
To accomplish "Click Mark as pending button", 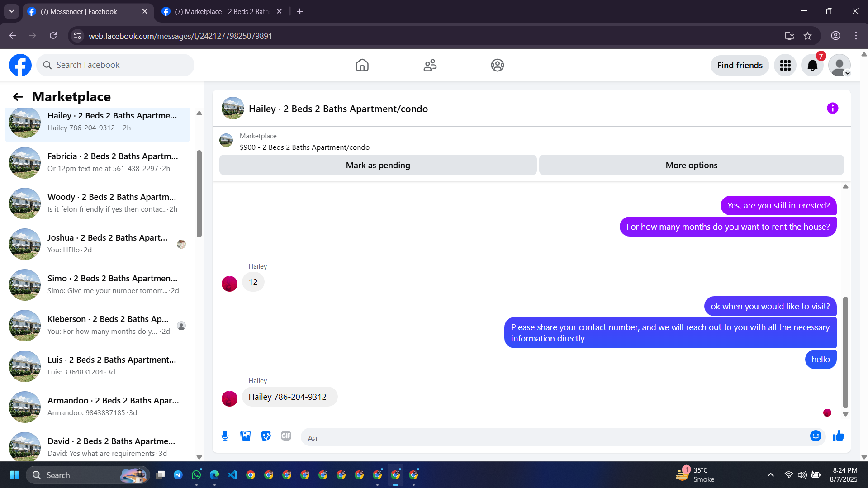I will [378, 165].
